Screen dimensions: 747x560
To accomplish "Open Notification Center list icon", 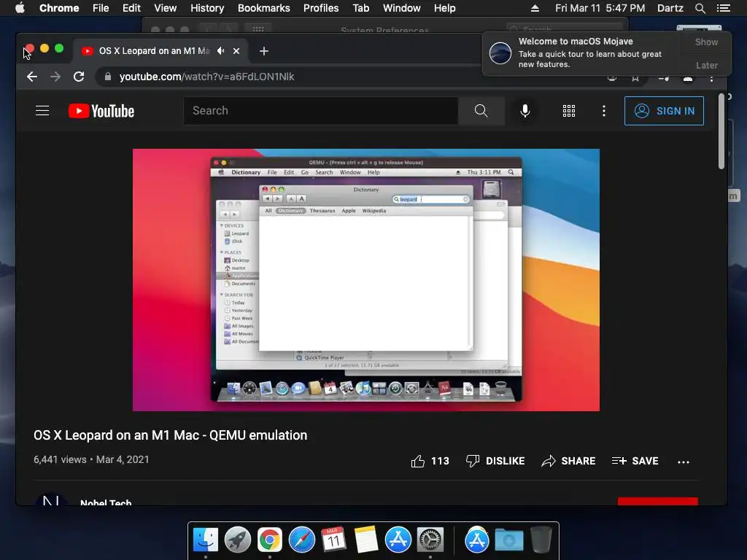I will [724, 8].
